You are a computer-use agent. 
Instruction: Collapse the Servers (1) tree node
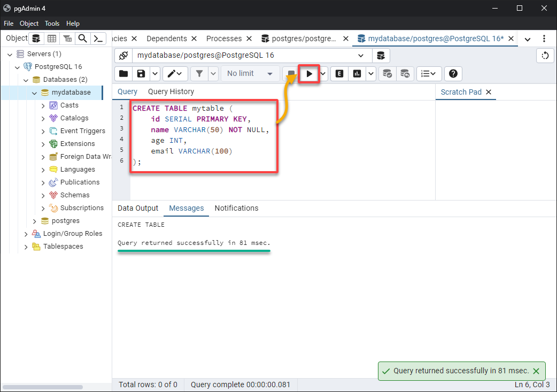click(x=10, y=55)
